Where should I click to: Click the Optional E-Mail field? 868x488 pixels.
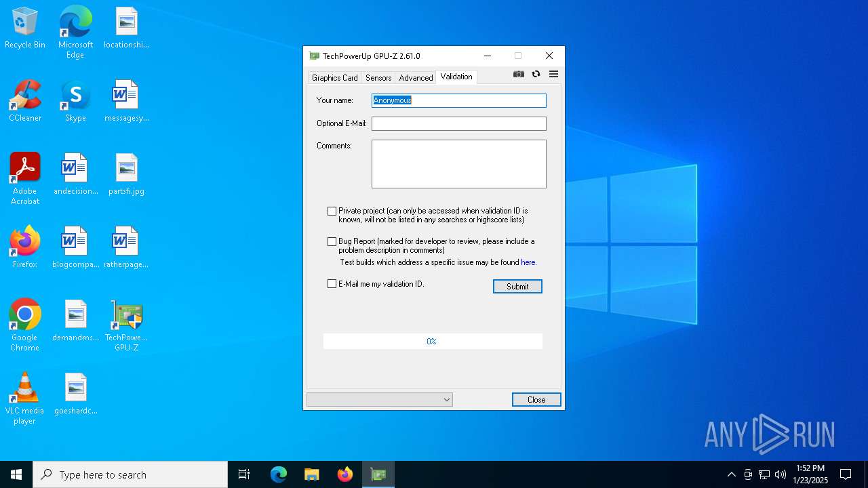[458, 123]
